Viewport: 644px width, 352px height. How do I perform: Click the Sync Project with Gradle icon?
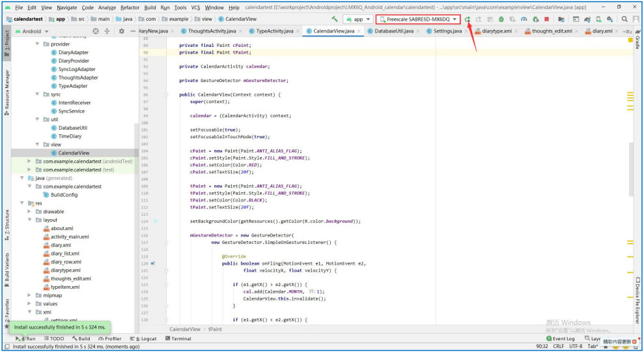click(x=587, y=19)
